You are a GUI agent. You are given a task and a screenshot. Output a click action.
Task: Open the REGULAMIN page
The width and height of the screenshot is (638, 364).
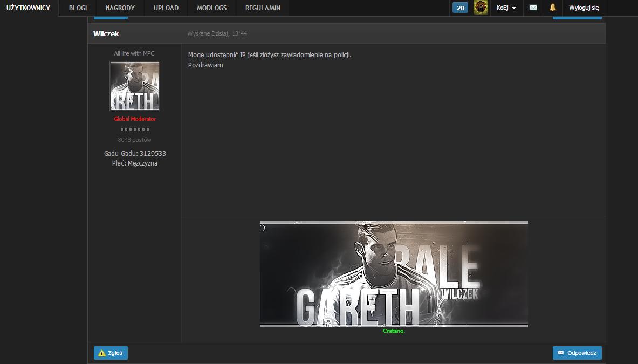[263, 8]
